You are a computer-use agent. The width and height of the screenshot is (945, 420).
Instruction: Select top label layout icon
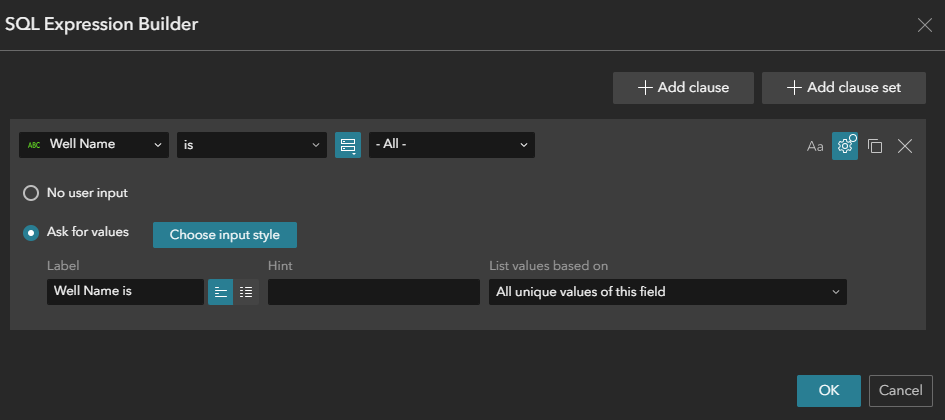[246, 292]
